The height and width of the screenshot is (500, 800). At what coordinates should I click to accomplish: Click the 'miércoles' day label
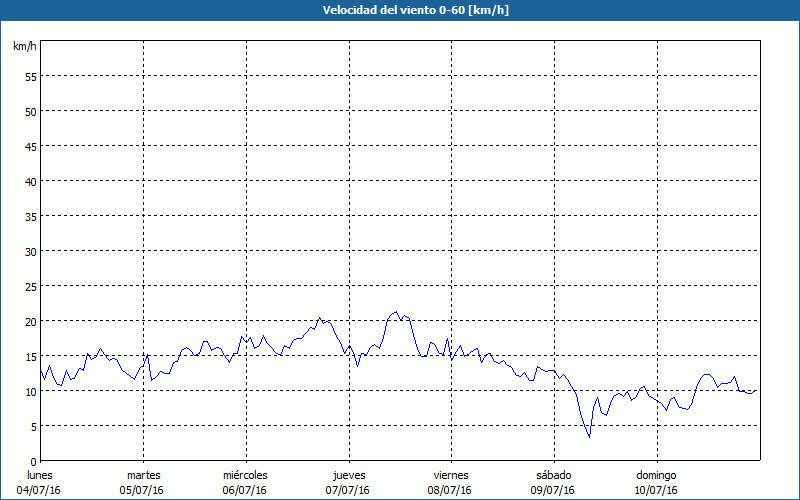[x=245, y=475]
